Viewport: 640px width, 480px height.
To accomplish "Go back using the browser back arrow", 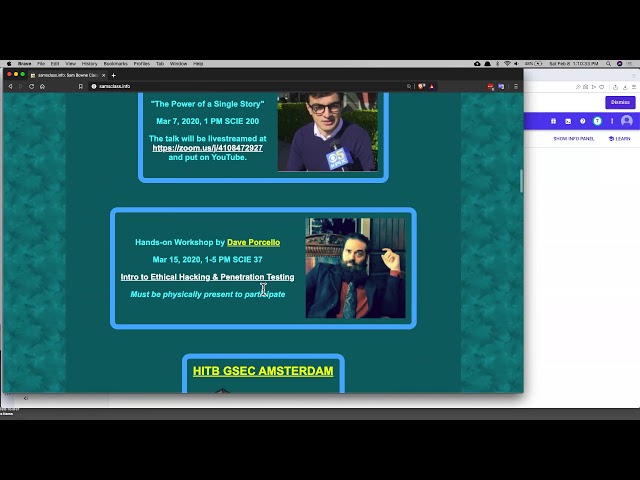I will [x=10, y=87].
